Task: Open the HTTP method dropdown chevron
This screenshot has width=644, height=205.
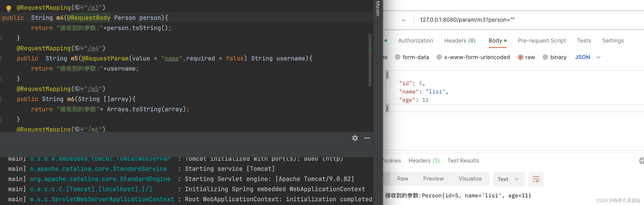Action: click(x=404, y=20)
